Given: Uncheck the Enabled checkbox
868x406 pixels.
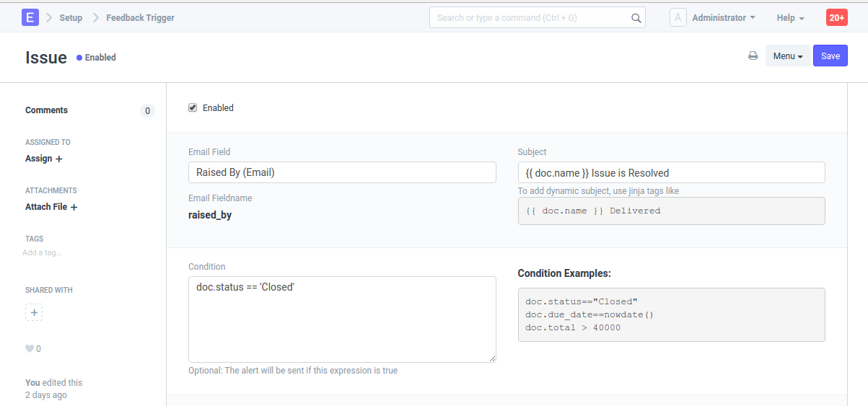Looking at the screenshot, I should click(x=193, y=107).
